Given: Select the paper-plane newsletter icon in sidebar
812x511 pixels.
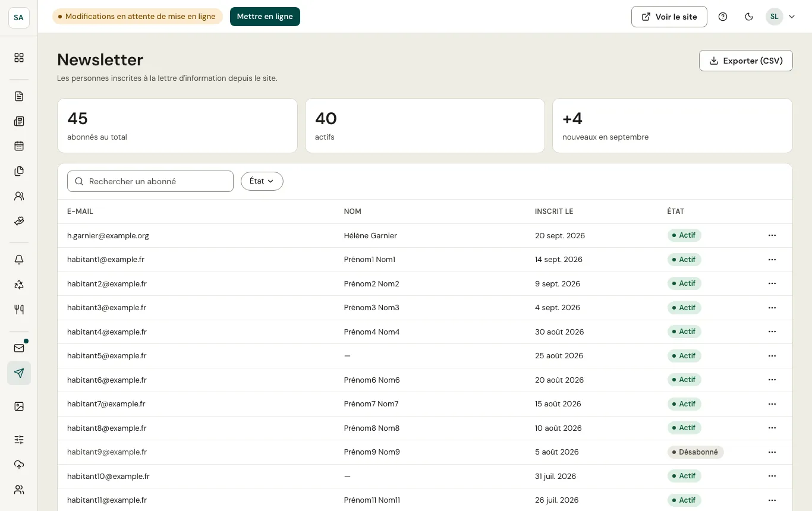Looking at the screenshot, I should pos(19,373).
